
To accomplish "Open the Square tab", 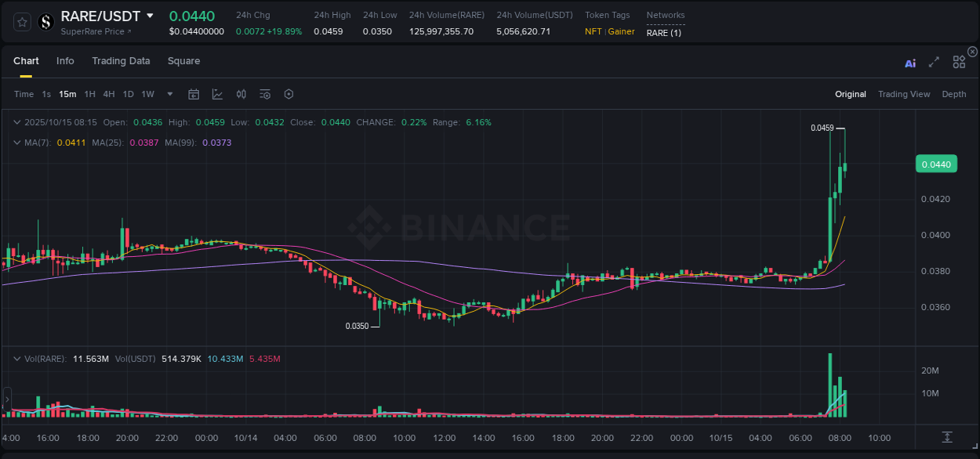I will pos(184,60).
